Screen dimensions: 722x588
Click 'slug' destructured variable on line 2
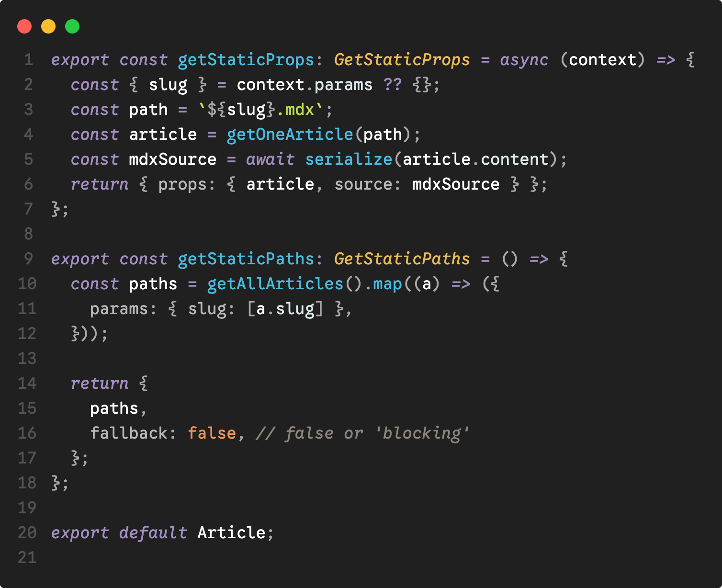point(168,85)
